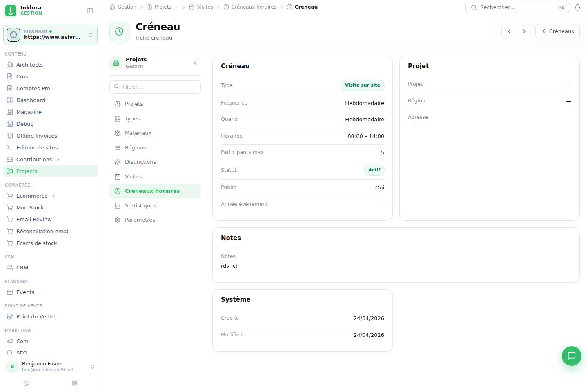Open the FITAMANT site switcher dropdown
Viewport: 588px width, 392px height.
[50, 35]
